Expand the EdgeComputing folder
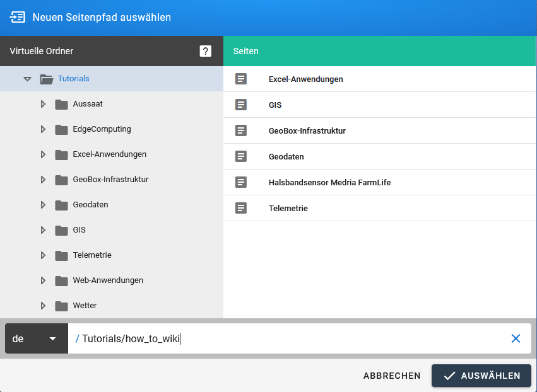The width and height of the screenshot is (537, 392). tap(43, 129)
